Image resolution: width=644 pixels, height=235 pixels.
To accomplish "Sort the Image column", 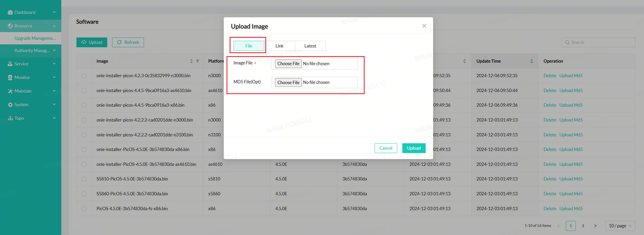I will [191, 61].
